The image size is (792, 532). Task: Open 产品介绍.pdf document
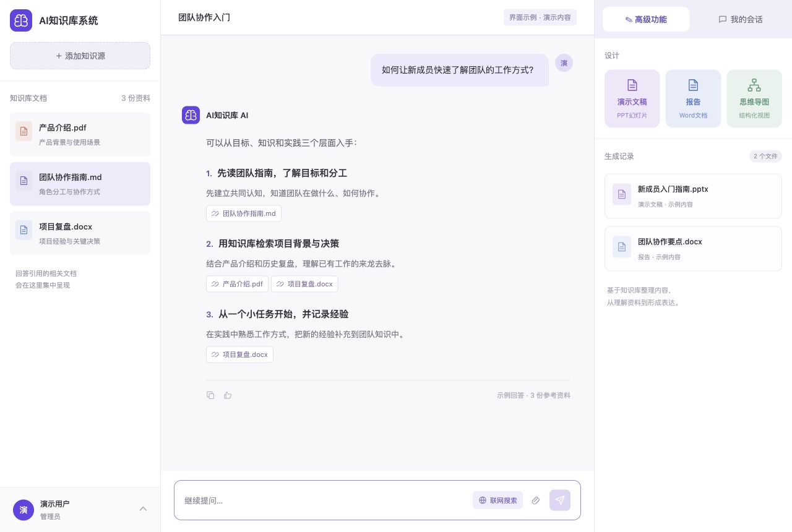click(80, 134)
